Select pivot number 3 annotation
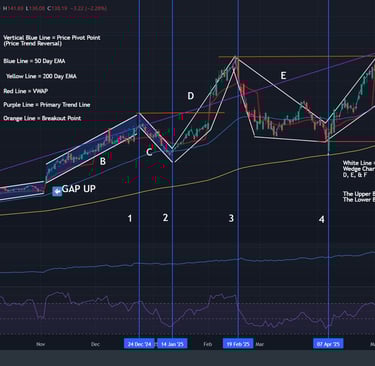The width and height of the screenshot is (375, 366). tap(231, 218)
